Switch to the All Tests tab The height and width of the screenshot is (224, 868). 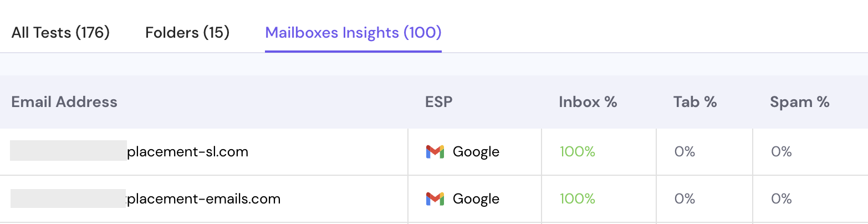(x=60, y=33)
